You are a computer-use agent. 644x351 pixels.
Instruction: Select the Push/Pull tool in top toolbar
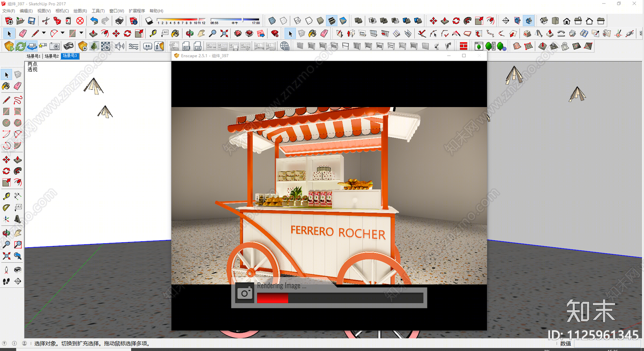click(93, 33)
